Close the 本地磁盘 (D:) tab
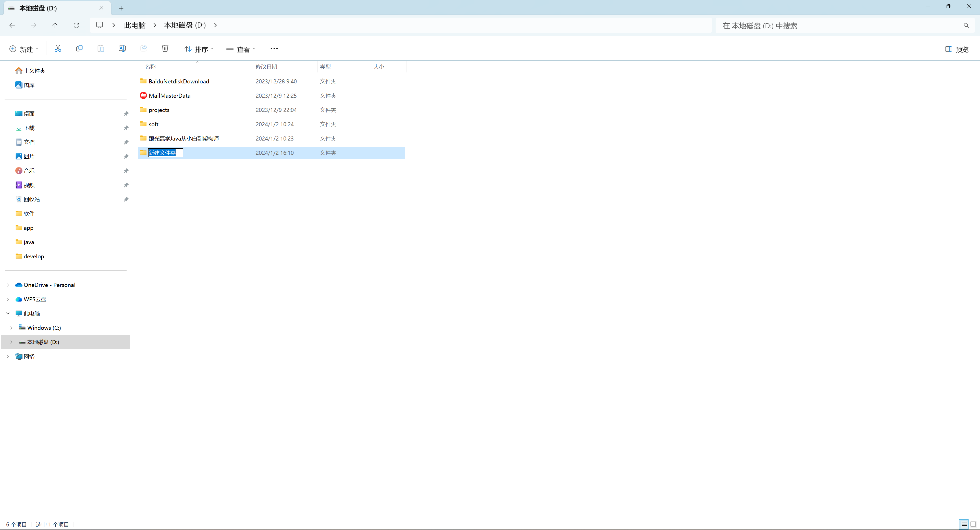 (x=102, y=8)
